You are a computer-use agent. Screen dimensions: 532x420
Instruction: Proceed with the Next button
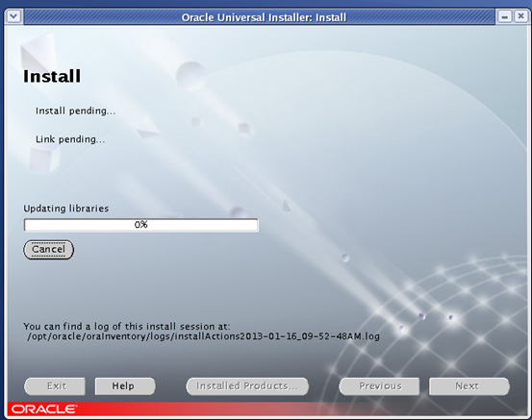[469, 386]
